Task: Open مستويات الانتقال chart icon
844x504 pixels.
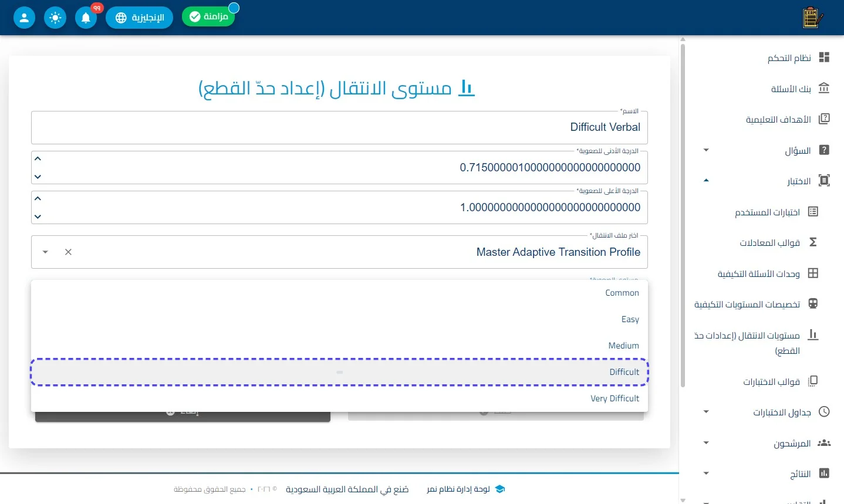Action: point(813,334)
